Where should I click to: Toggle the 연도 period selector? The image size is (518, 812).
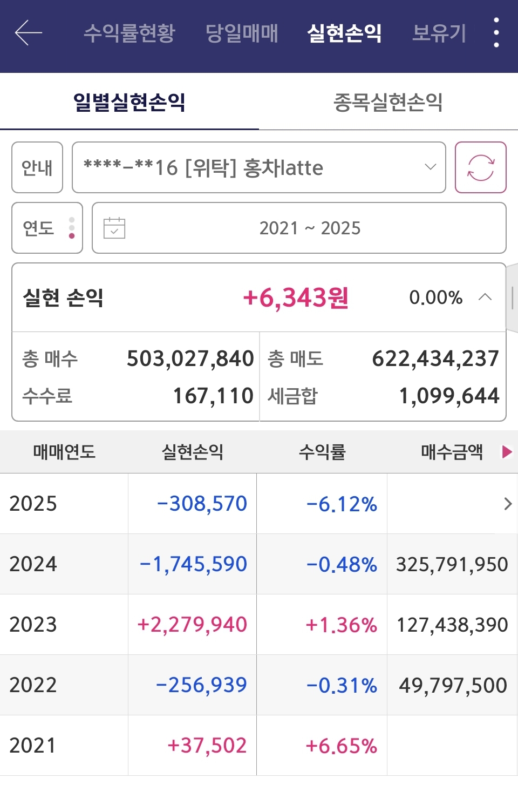click(x=47, y=228)
